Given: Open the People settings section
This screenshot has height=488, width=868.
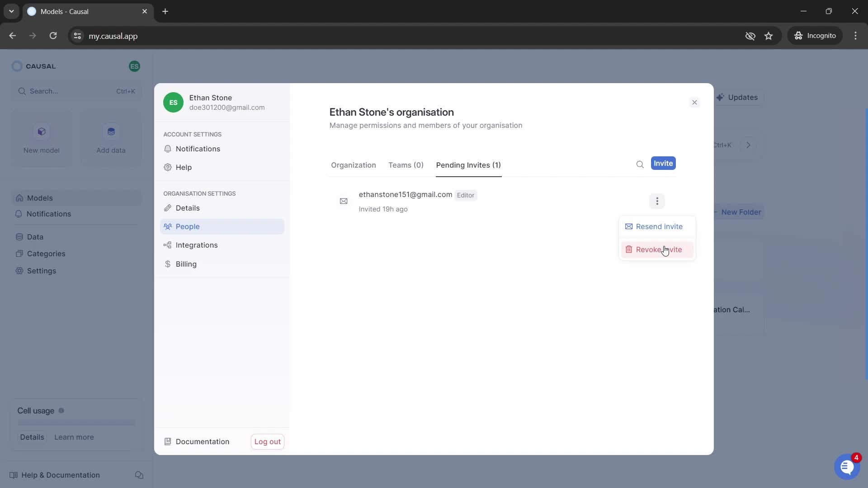Looking at the screenshot, I should 187,226.
